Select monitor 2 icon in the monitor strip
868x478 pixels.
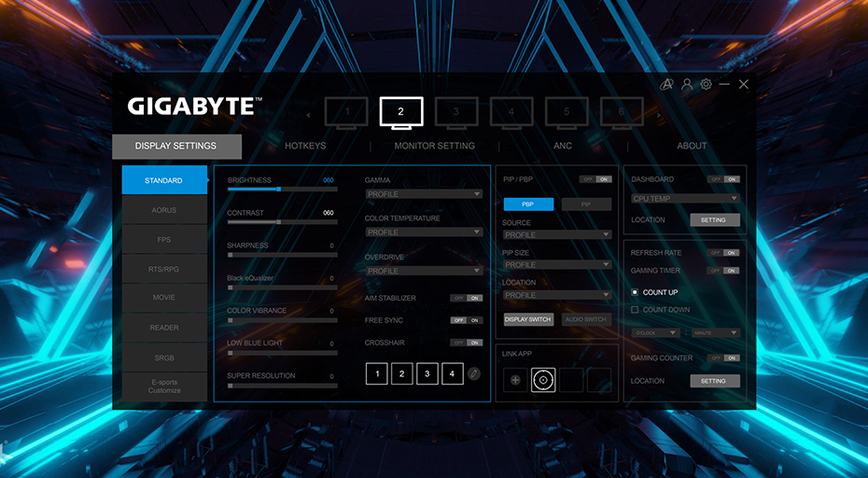coord(401,112)
